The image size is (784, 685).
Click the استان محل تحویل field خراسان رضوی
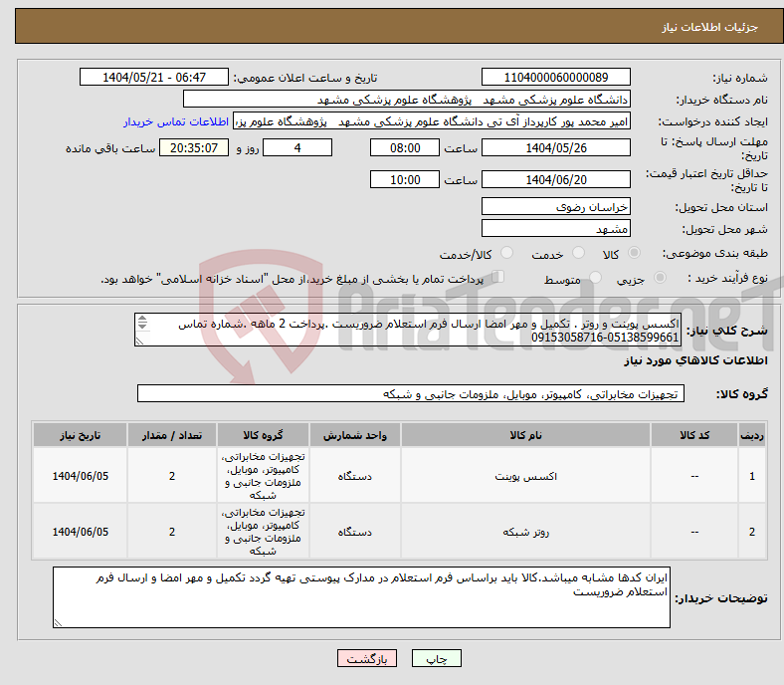[555, 207]
